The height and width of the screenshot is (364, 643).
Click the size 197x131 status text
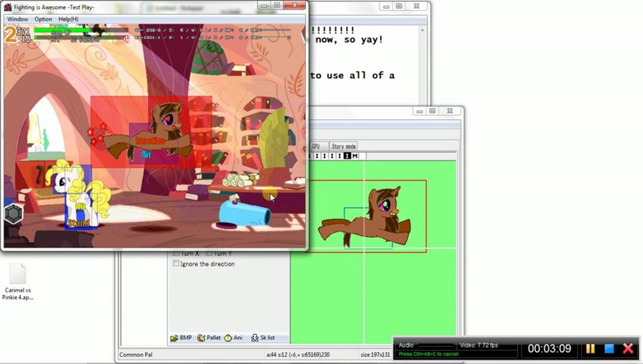pos(375,354)
